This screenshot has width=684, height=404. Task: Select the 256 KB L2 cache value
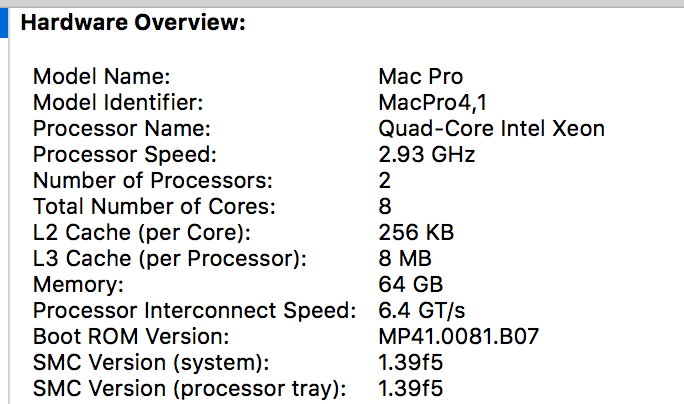point(416,233)
